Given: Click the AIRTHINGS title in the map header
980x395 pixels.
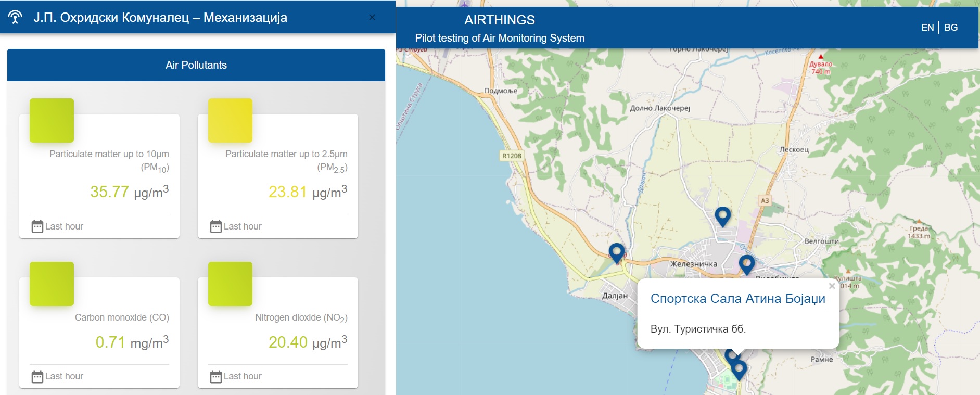Looking at the screenshot, I should [499, 20].
